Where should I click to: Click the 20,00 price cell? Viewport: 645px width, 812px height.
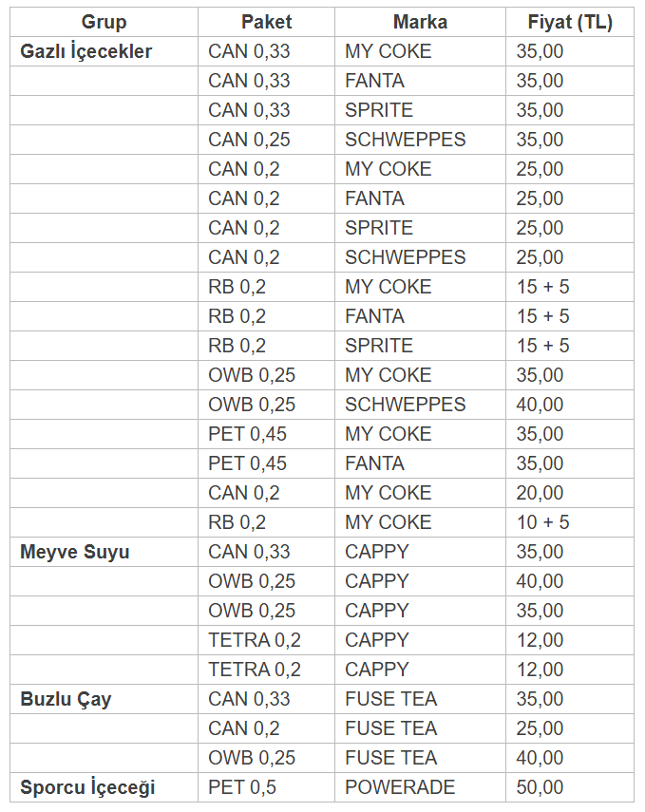570,493
